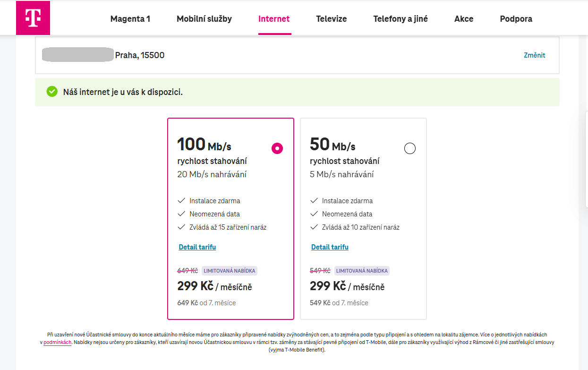The width and height of the screenshot is (588, 370).
Task: Open the Podpora support menu
Action: tap(516, 19)
